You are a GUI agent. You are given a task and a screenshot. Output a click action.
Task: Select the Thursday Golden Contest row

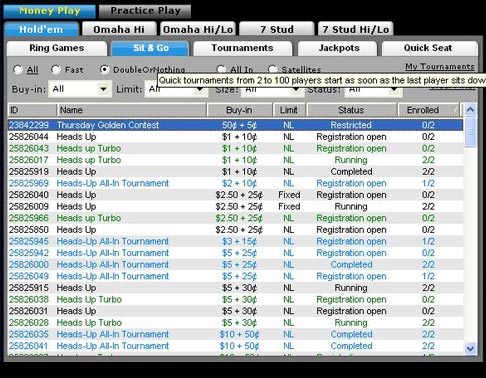tap(235, 125)
